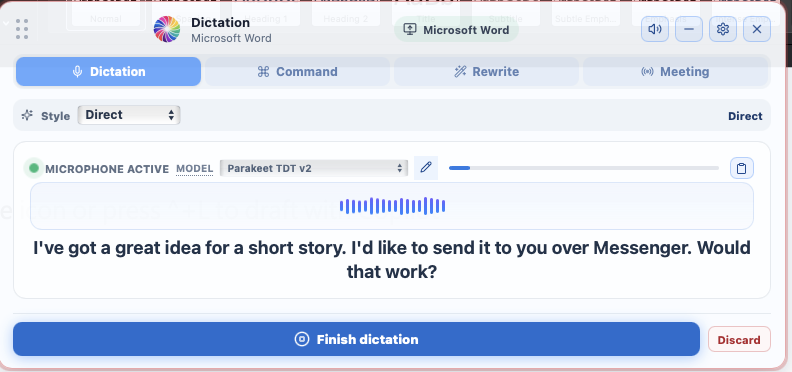The height and width of the screenshot is (372, 792).
Task: Open settings with the gear icon
Action: tap(723, 29)
